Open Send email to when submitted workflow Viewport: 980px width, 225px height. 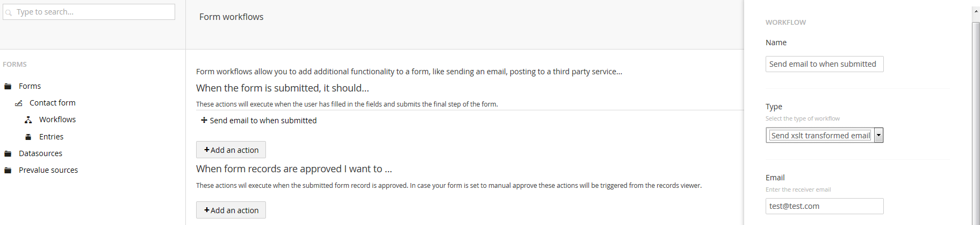pyautogui.click(x=263, y=121)
